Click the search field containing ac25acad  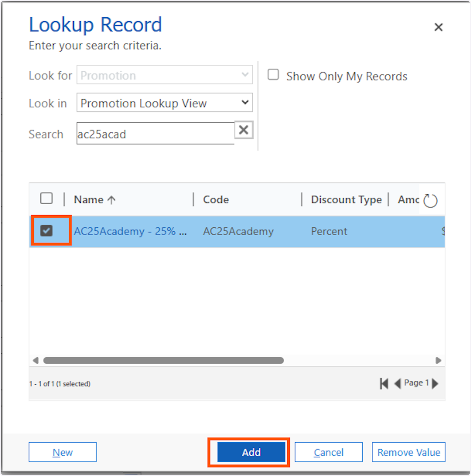155,134
